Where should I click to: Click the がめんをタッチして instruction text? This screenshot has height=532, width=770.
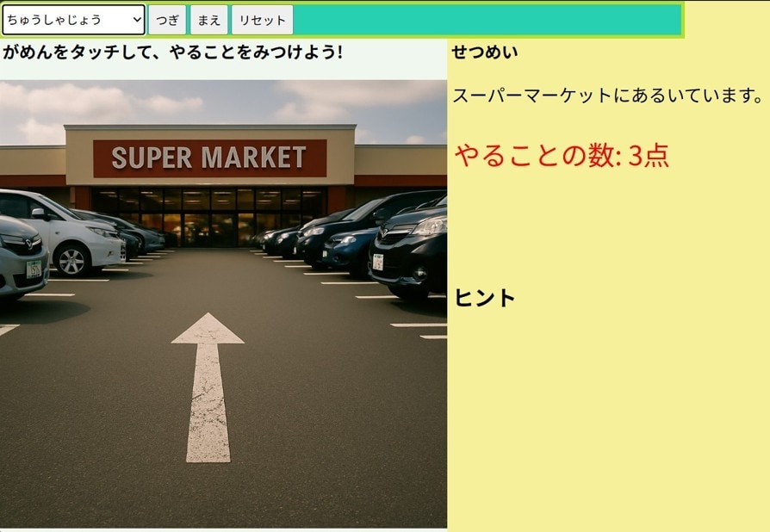tap(172, 52)
